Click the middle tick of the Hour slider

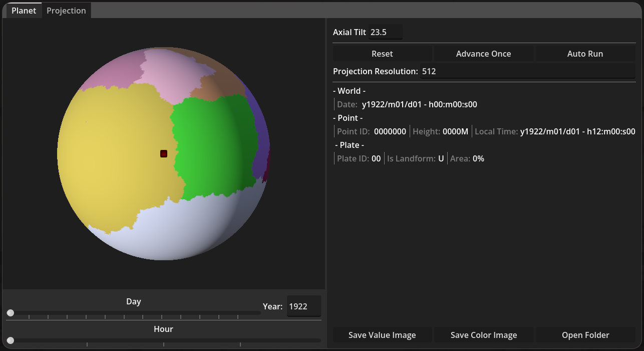164,344
